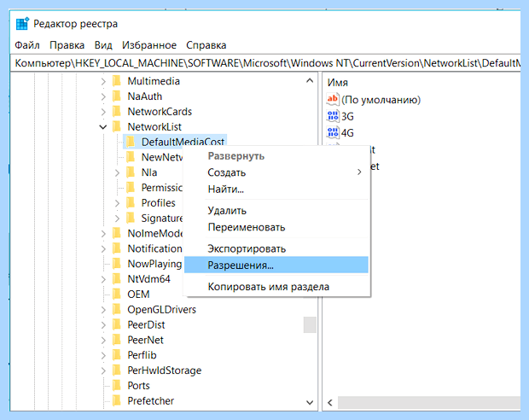The width and height of the screenshot is (529, 420).
Task: Expand the PerHwIdStorage key
Action: point(103,370)
